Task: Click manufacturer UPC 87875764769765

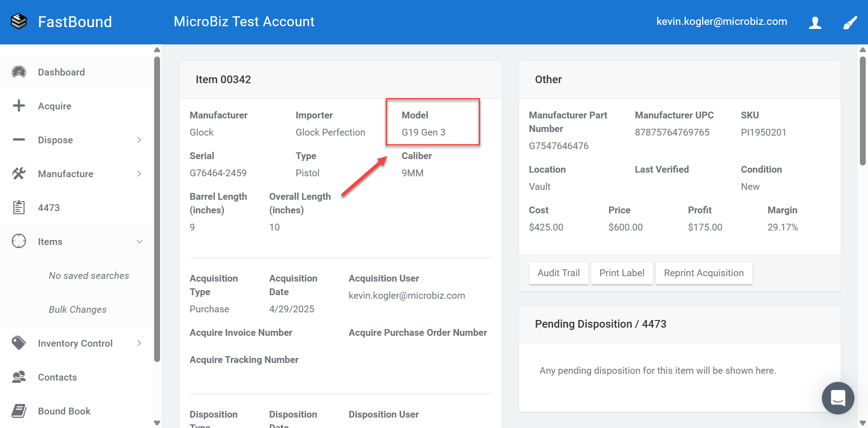Action: click(672, 132)
